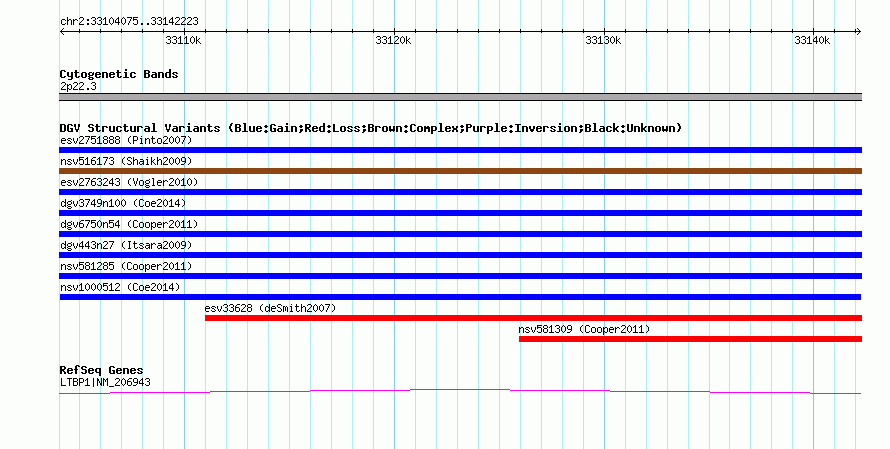Open variant esv2763243 (Vogler2010) label
The height and width of the screenshot is (449, 890).
click(x=129, y=182)
